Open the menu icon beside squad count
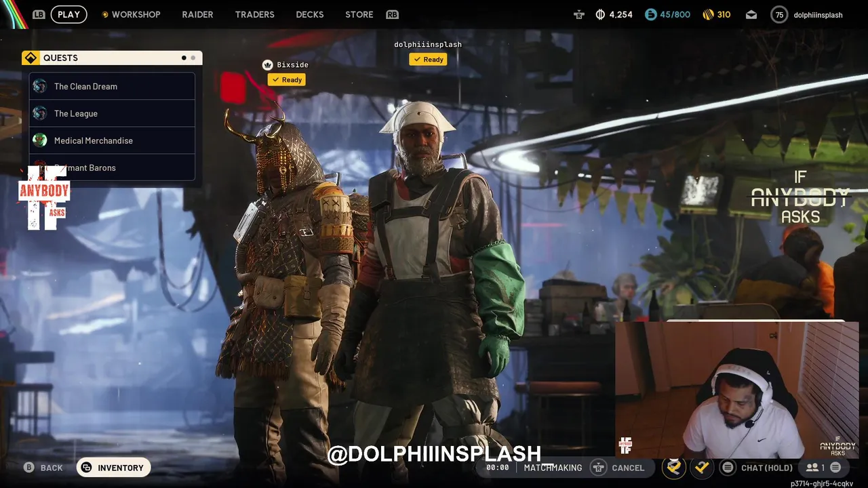The height and width of the screenshot is (488, 868). (x=835, y=468)
